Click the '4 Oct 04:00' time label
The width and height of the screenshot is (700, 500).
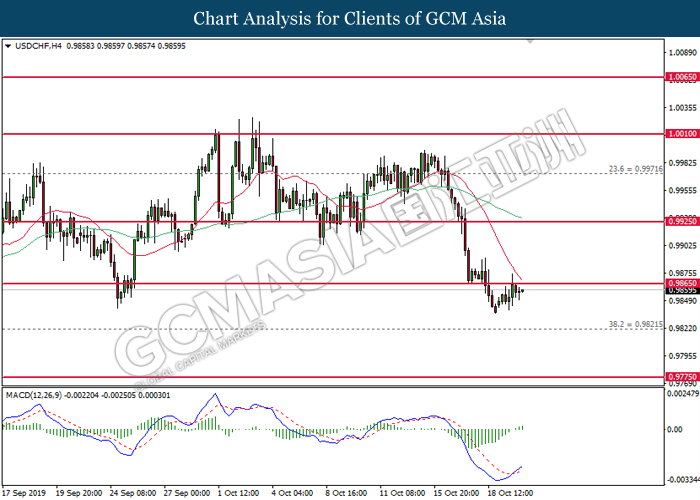[x=293, y=493]
